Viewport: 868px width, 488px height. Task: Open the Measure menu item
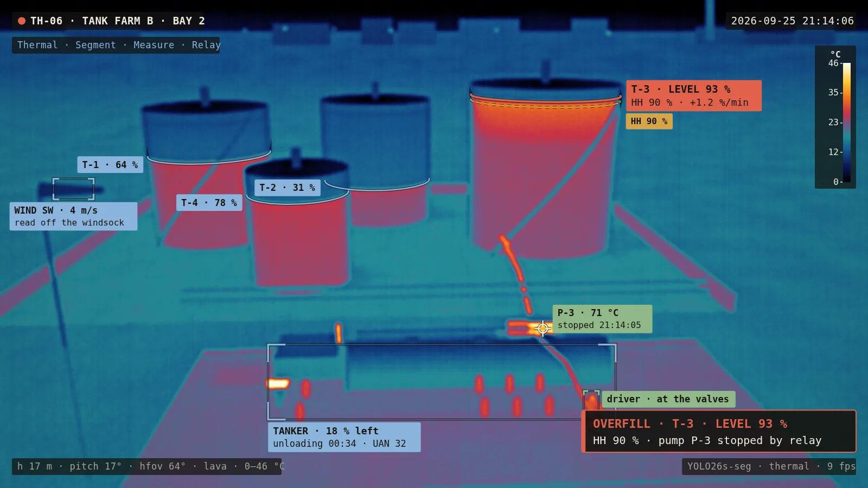point(154,45)
